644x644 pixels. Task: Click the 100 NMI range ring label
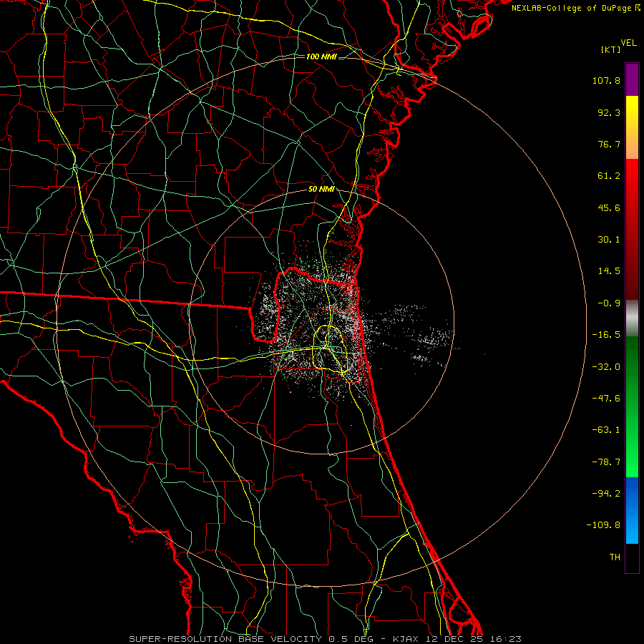(321, 57)
